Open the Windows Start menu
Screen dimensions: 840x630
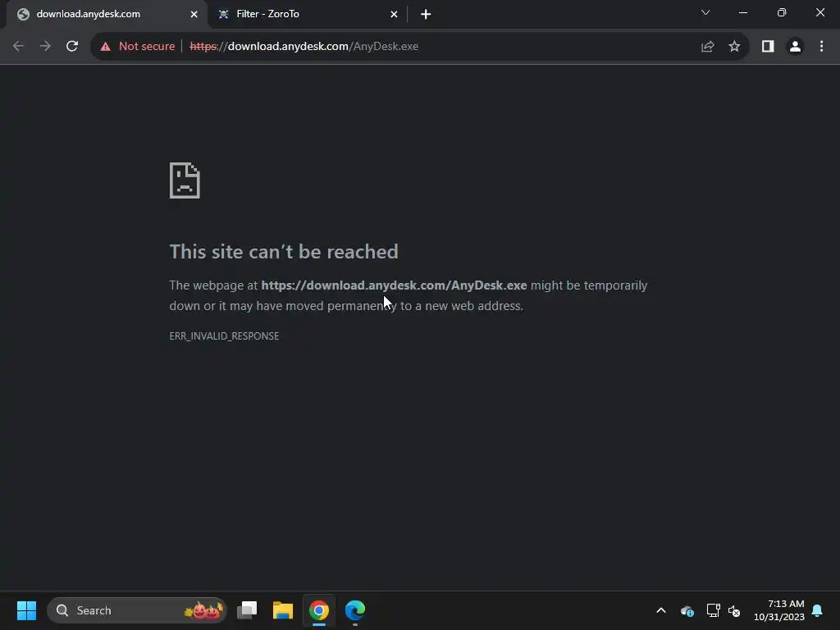click(26, 610)
